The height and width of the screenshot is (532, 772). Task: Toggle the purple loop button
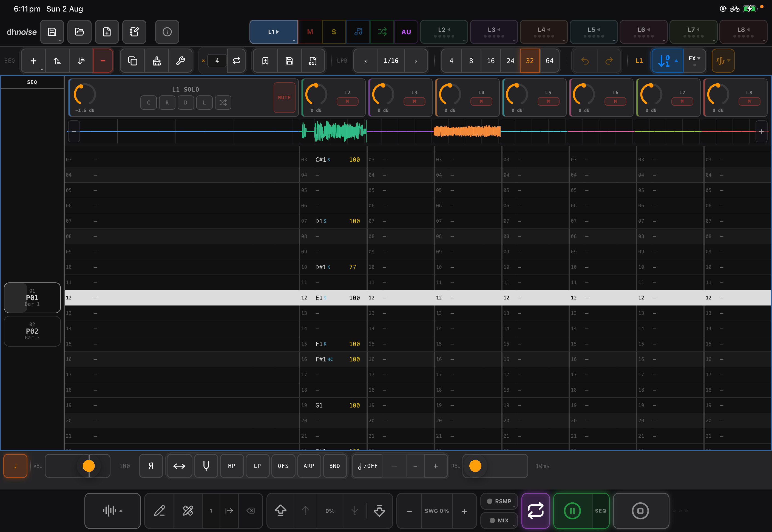(535, 510)
